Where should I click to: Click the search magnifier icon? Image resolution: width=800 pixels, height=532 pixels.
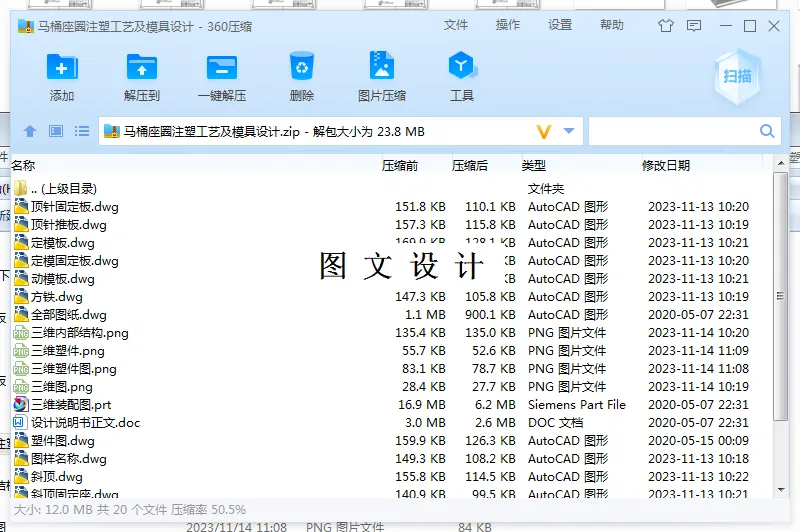click(x=767, y=131)
